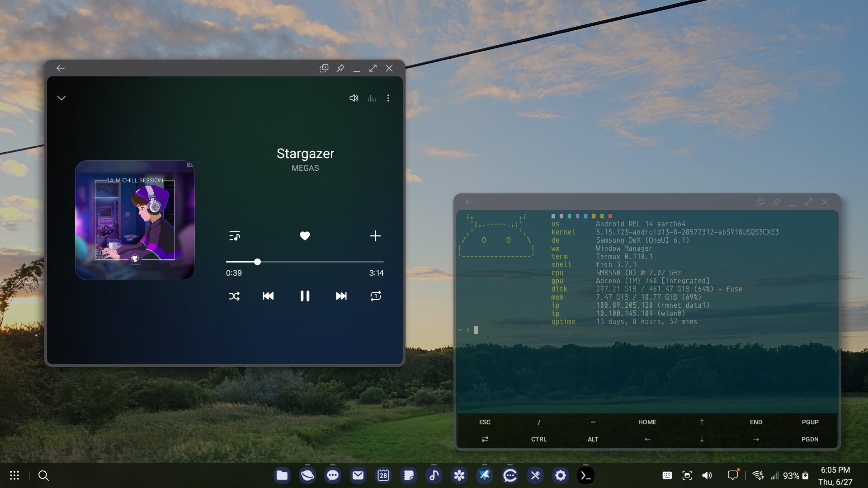The height and width of the screenshot is (488, 868).
Task: Open the equalizer bars icon
Action: pyautogui.click(x=372, y=98)
